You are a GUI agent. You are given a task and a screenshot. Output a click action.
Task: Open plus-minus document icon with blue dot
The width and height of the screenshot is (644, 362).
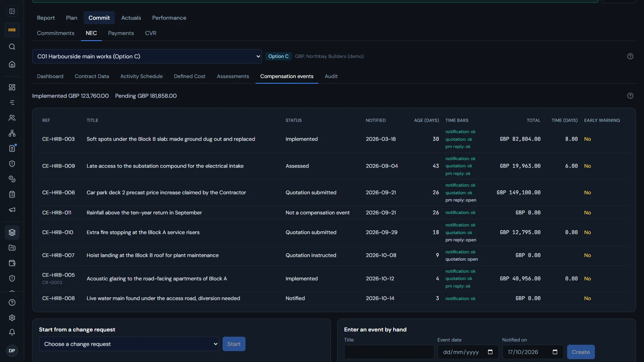[12, 148]
